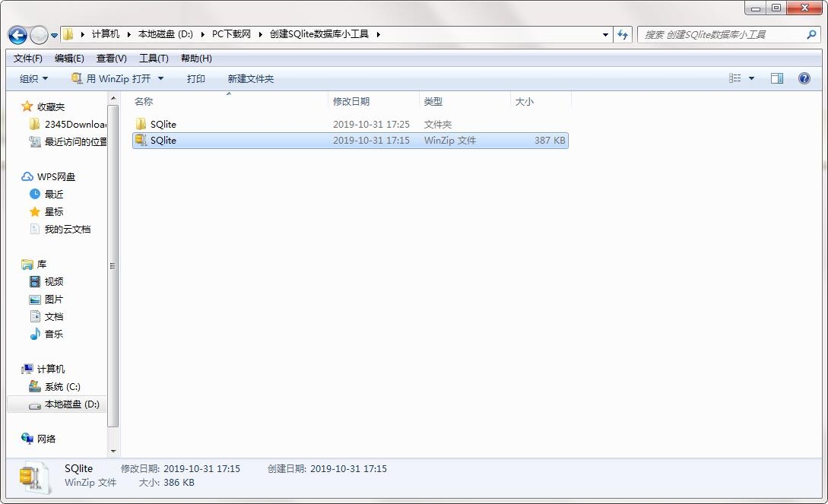828x504 pixels.
Task: Open the 编辑(E) menu
Action: point(69,58)
